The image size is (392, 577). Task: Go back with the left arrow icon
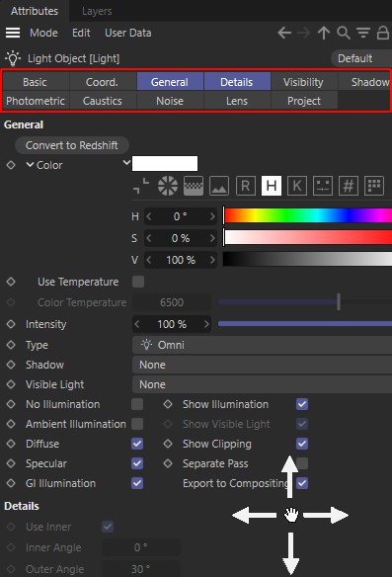pos(284,33)
